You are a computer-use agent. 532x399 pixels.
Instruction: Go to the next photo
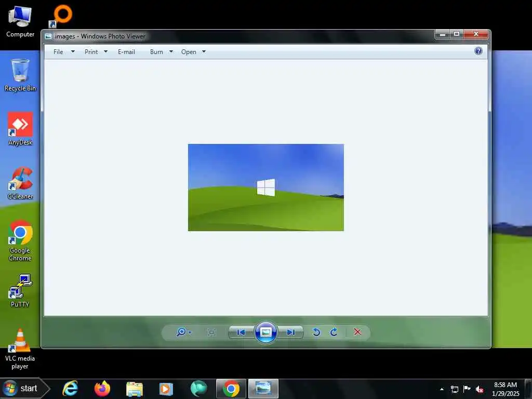coord(290,332)
